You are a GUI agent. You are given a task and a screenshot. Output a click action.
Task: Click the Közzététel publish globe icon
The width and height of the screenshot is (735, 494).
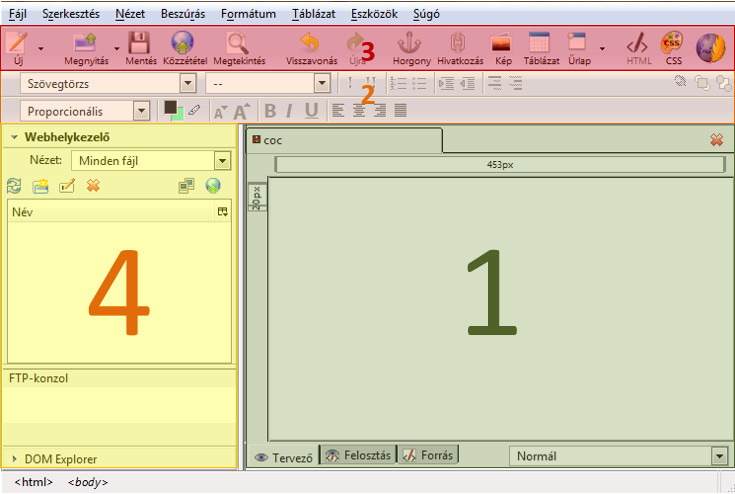click(181, 45)
